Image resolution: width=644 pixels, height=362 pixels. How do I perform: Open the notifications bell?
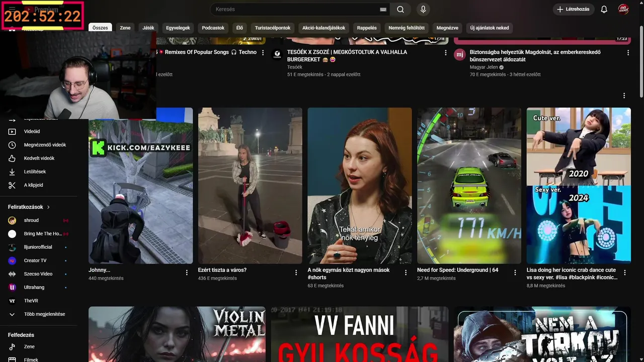click(604, 9)
